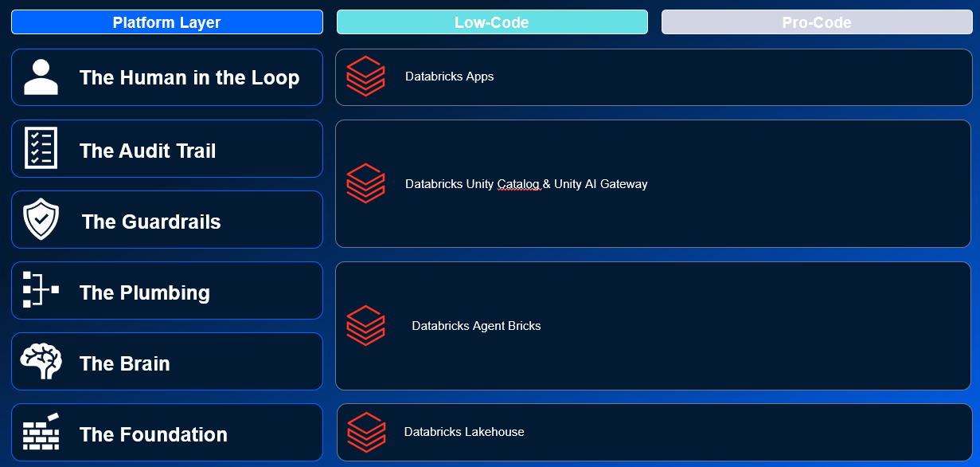
Task: Click the brick wall icon beside The Foundation
Action: [41, 431]
